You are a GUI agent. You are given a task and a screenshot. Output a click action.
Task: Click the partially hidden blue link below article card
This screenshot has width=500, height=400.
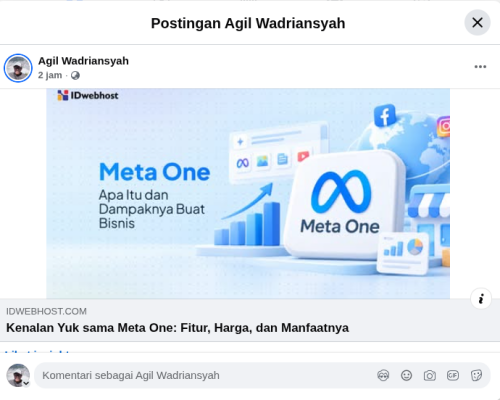point(37,351)
